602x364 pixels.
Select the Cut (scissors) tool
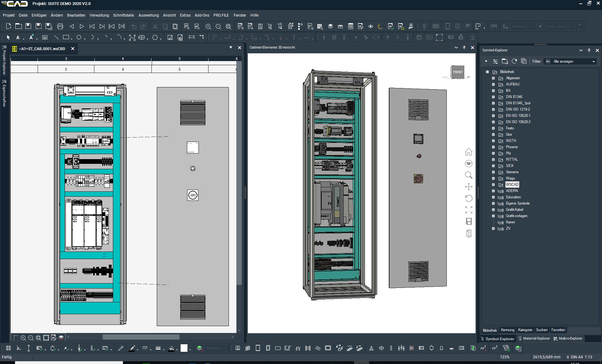155,26
